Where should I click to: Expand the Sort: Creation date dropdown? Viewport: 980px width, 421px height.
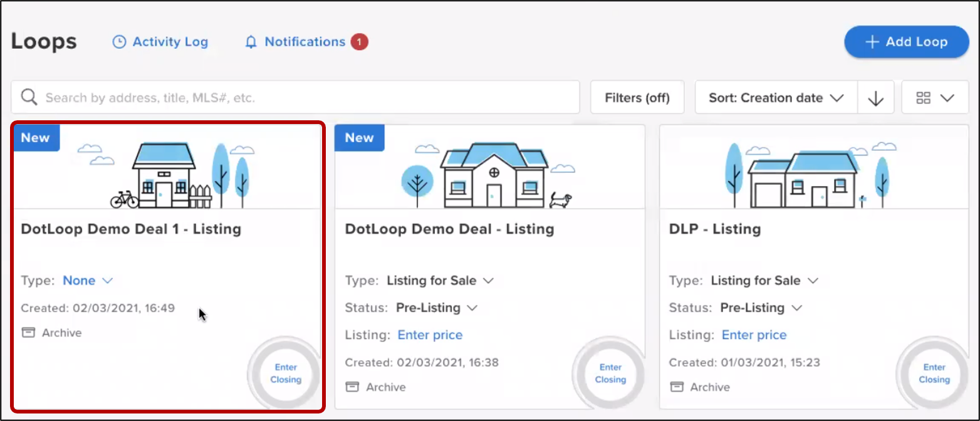point(776,98)
